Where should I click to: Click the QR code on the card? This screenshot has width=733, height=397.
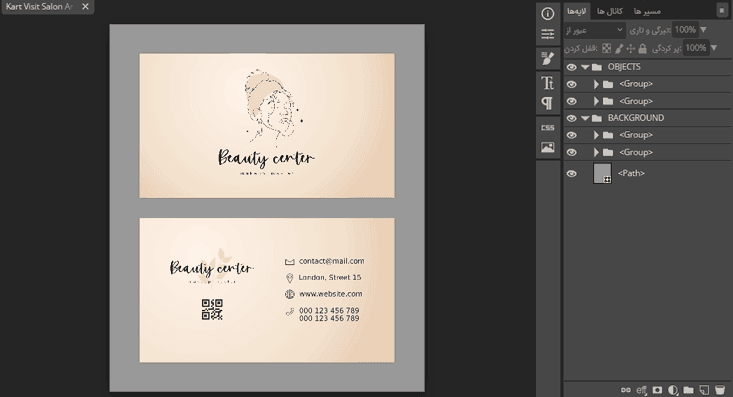(x=212, y=310)
